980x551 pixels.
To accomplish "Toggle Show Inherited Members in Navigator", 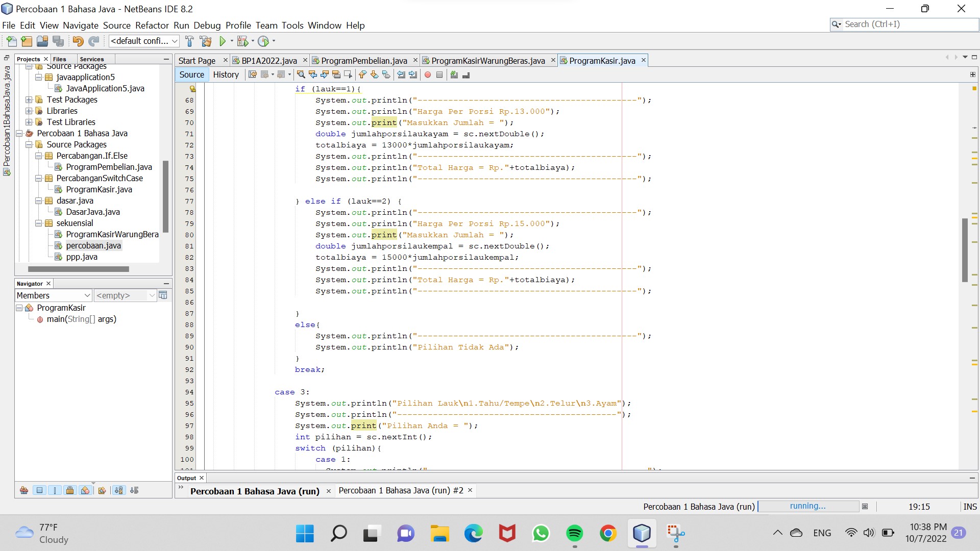I will (24, 490).
